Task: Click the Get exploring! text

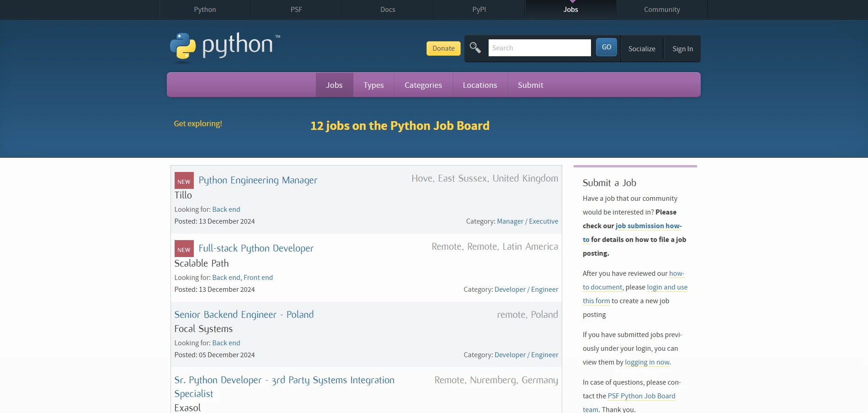Action: tap(198, 123)
